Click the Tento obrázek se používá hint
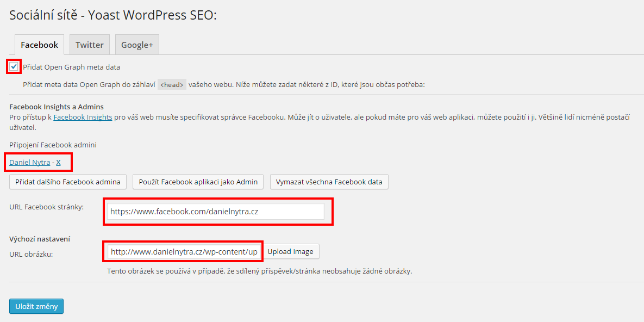The image size is (644, 322). click(x=259, y=271)
